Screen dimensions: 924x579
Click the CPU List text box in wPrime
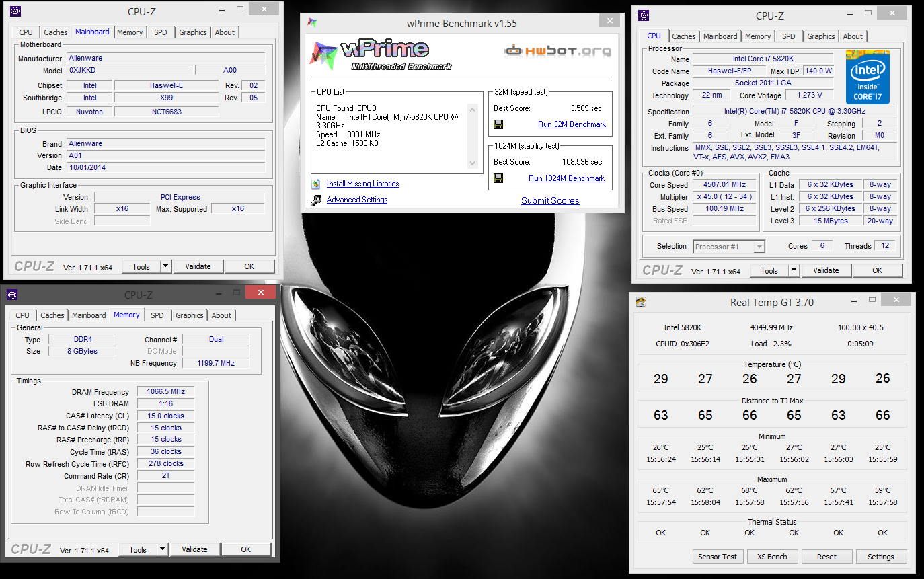(397, 136)
